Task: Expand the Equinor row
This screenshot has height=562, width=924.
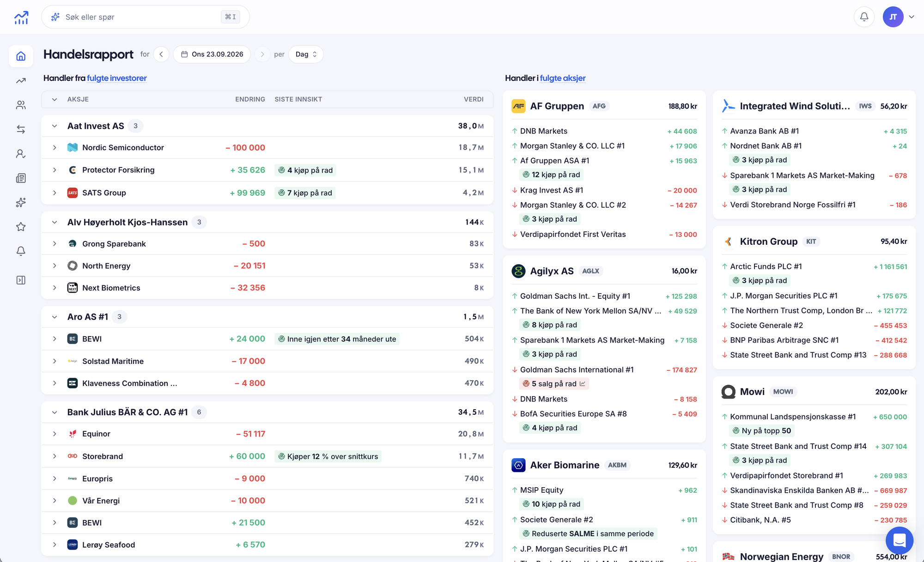Action: (55, 434)
